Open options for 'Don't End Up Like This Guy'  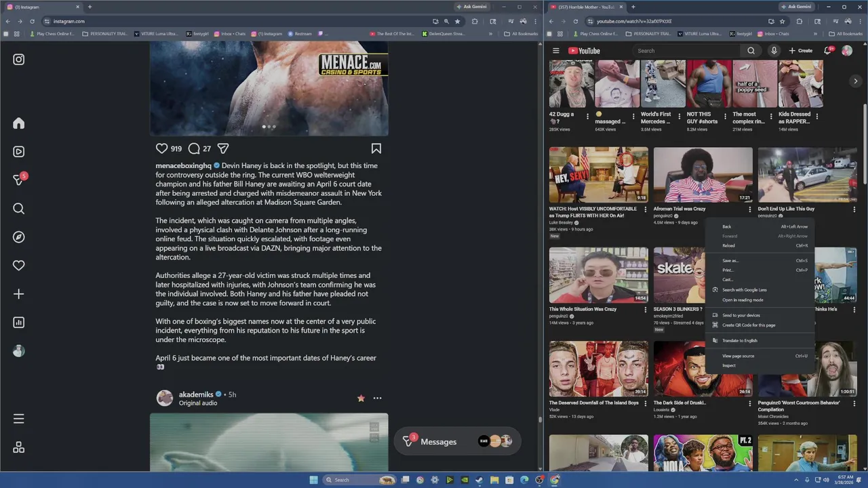point(854,210)
